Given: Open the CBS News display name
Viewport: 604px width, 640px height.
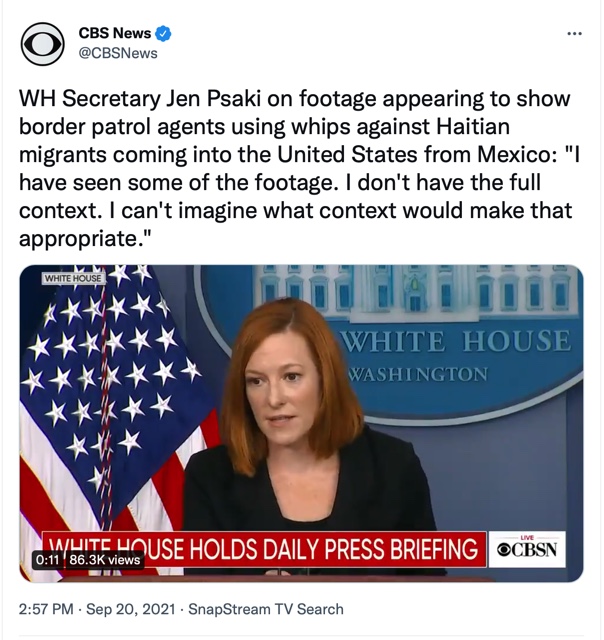Looking at the screenshot, I should coord(115,33).
